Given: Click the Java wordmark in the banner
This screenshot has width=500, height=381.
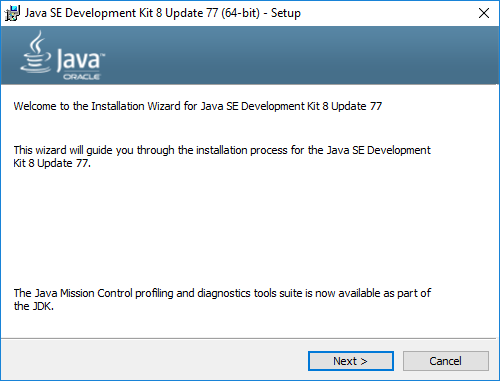Looking at the screenshot, I should point(80,59).
